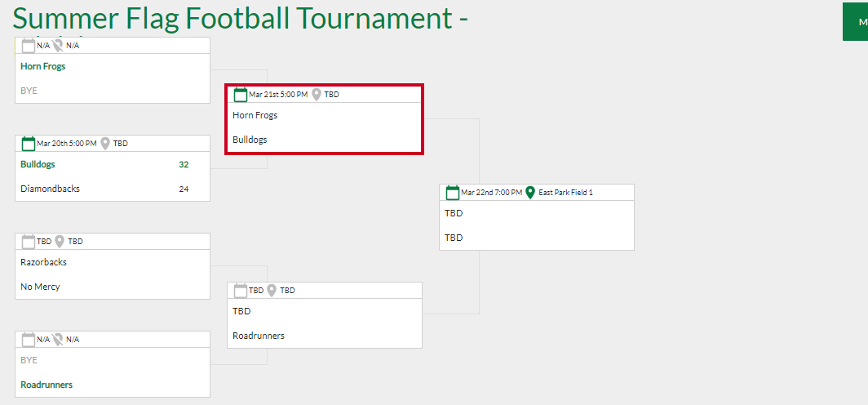This screenshot has height=405, width=868.
Task: Open the Bulldogs team link with score 32
Action: click(38, 164)
